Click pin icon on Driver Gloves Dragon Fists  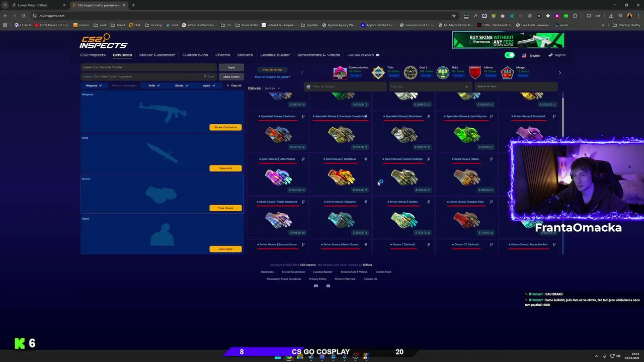(x=491, y=202)
